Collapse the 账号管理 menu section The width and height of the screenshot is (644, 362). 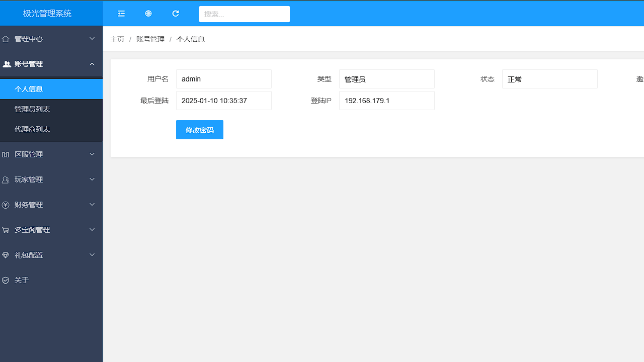pyautogui.click(x=50, y=64)
